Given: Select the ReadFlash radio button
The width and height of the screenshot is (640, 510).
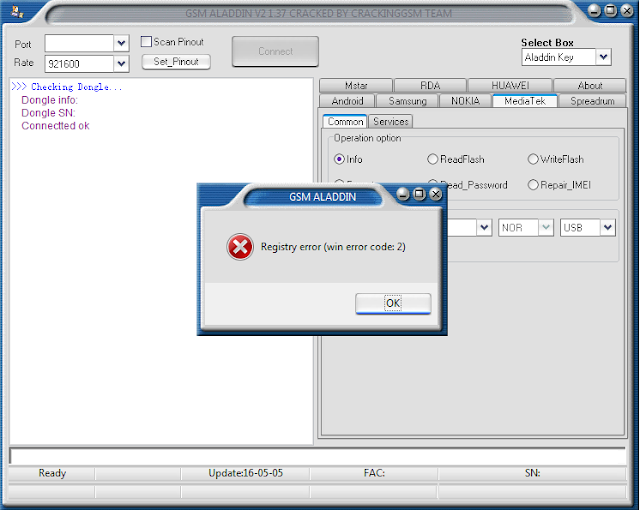Looking at the screenshot, I should pyautogui.click(x=432, y=159).
